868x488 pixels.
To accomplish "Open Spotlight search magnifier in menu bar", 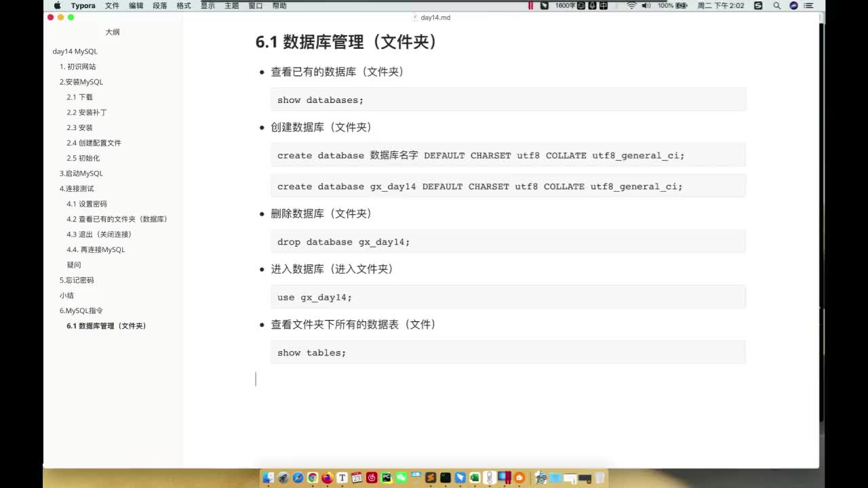I will pos(776,5).
